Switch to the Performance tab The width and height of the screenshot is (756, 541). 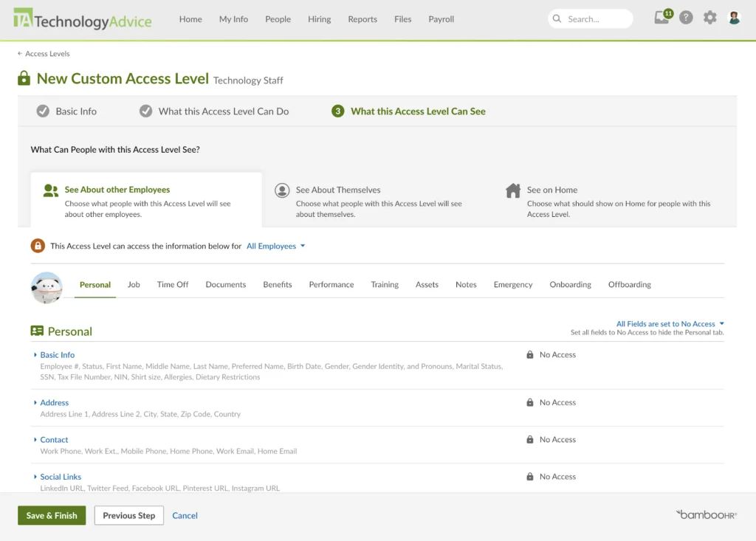[331, 284]
